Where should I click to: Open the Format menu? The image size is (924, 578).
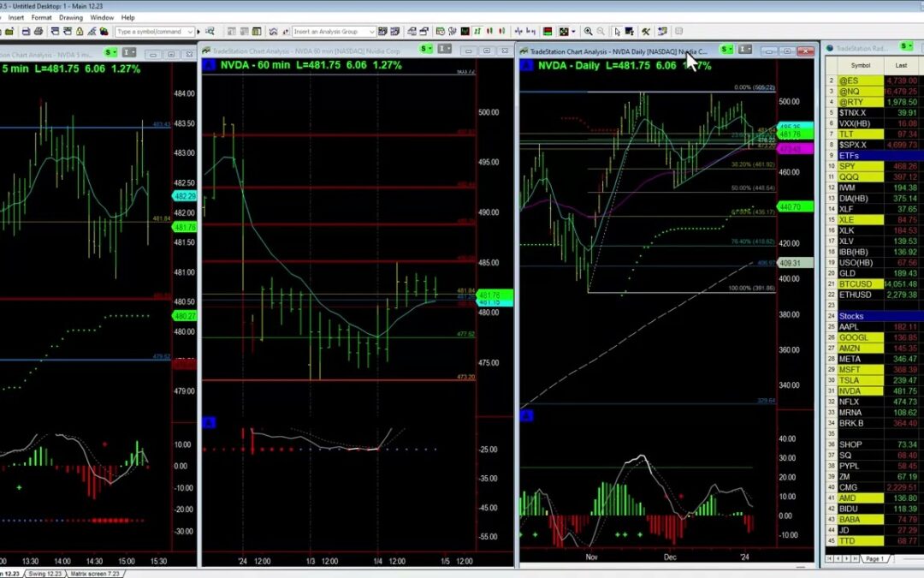click(x=41, y=18)
